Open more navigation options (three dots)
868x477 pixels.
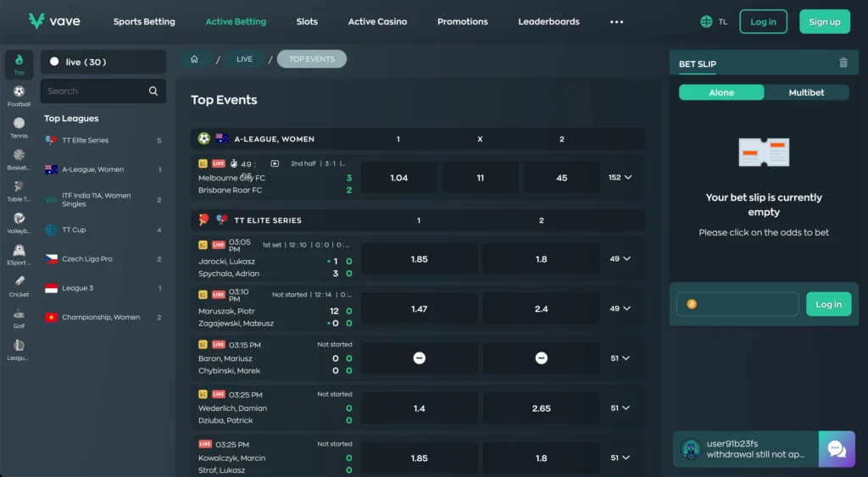click(x=617, y=21)
